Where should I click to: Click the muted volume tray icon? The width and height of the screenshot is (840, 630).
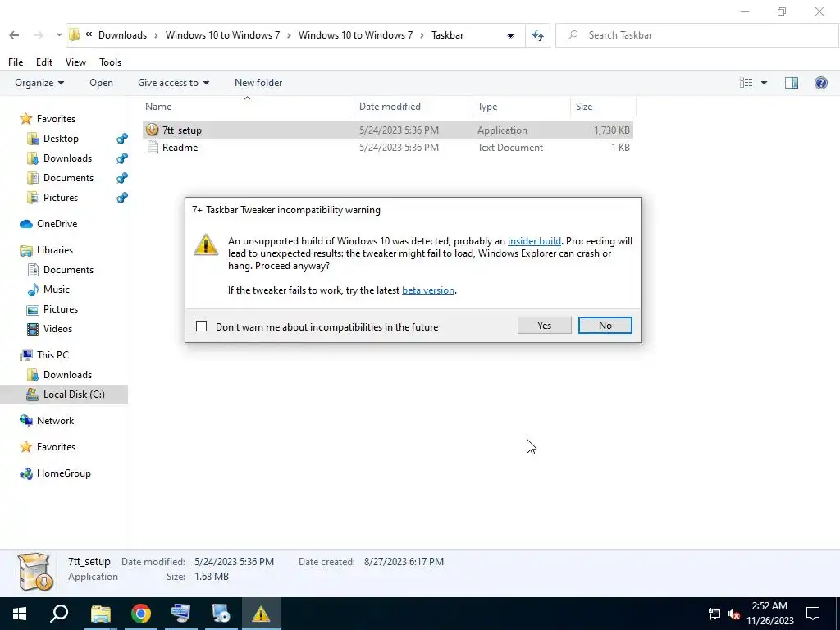click(734, 614)
